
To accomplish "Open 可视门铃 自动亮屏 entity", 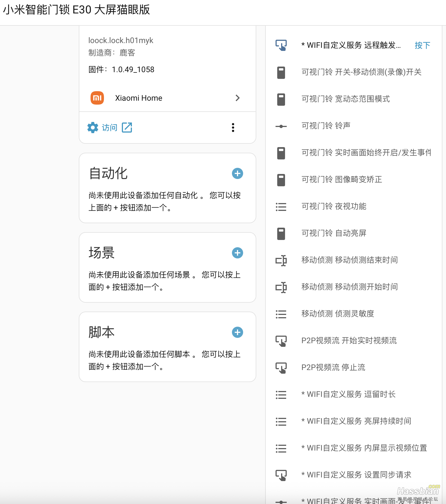I will [x=334, y=233].
